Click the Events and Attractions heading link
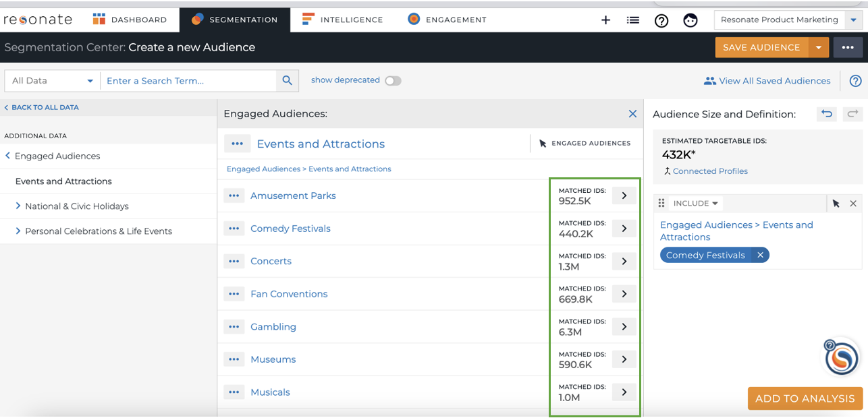 [321, 144]
